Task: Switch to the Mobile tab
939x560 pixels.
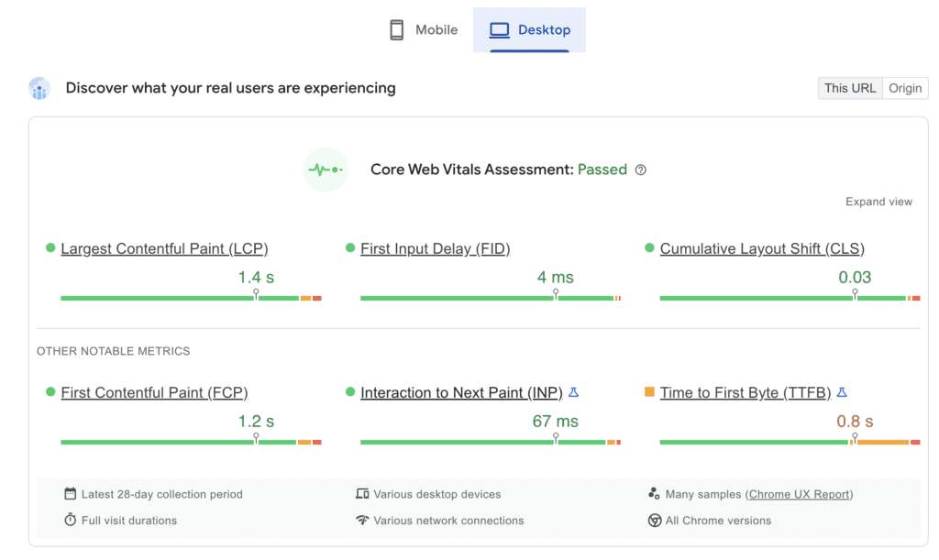Action: [x=423, y=30]
